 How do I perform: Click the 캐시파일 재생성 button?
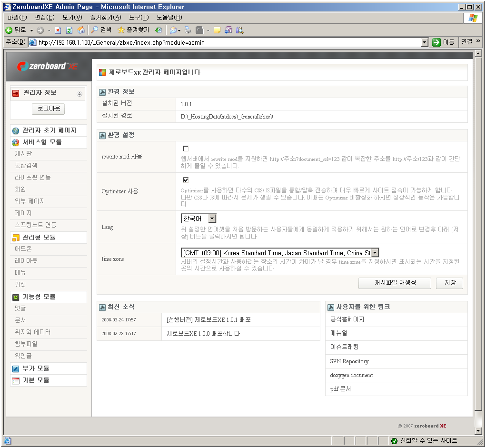point(395,283)
